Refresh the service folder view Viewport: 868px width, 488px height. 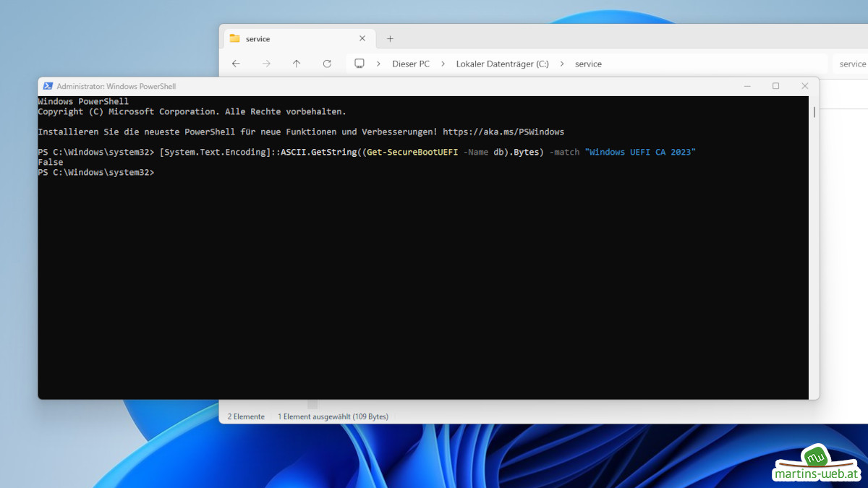tap(327, 64)
